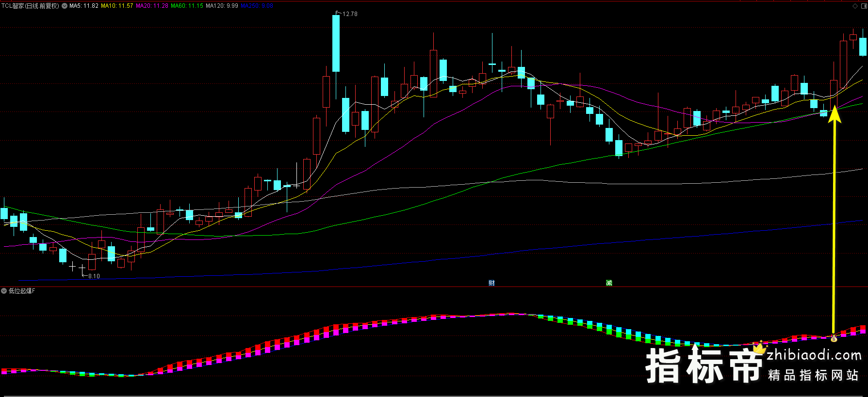This screenshot has height=397, width=868.
Task: Toggle the side panel layout icon
Action: coord(863,6)
